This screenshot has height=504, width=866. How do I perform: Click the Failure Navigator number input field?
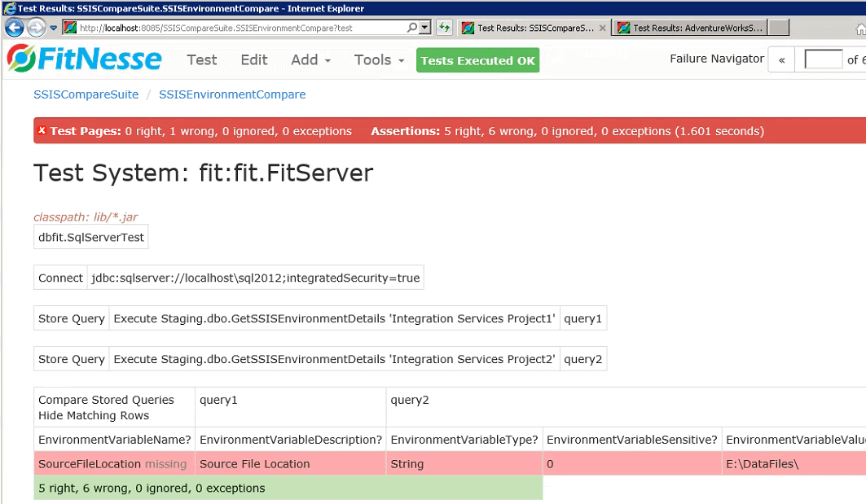823,59
